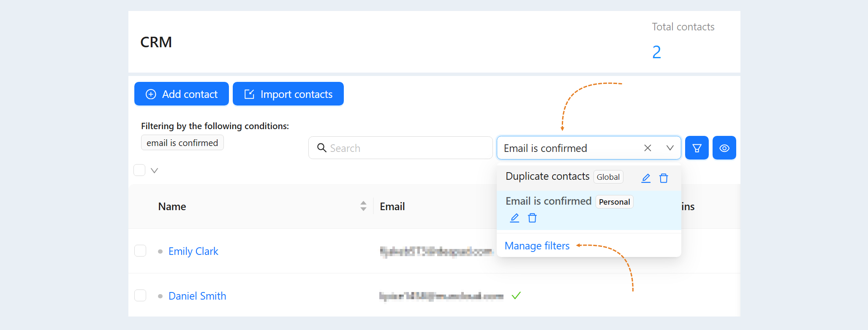This screenshot has height=330, width=868.
Task: Delete the Duplicate contacts filter
Action: pyautogui.click(x=664, y=178)
